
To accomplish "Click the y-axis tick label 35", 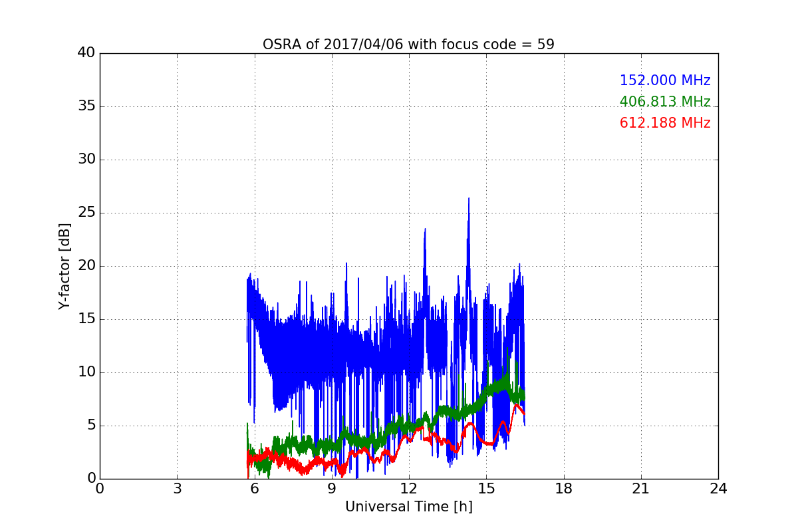I will pyautogui.click(x=86, y=106).
